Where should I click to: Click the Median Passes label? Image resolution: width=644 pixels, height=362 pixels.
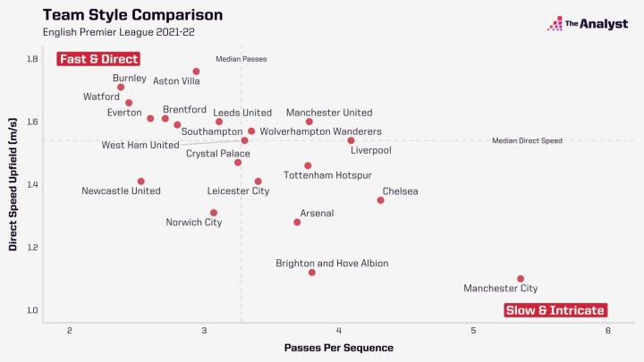[x=241, y=59]
